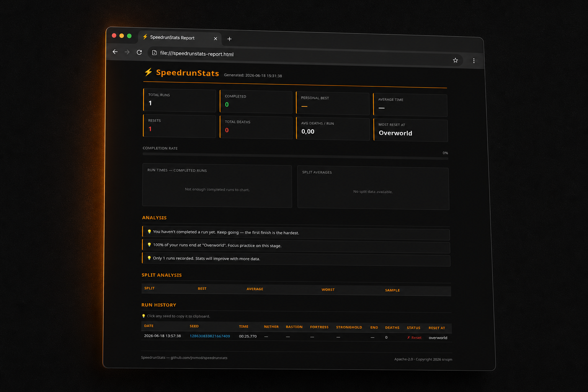
Task: Click the Generated 2026-06-18 timestamp
Action: (253, 75)
